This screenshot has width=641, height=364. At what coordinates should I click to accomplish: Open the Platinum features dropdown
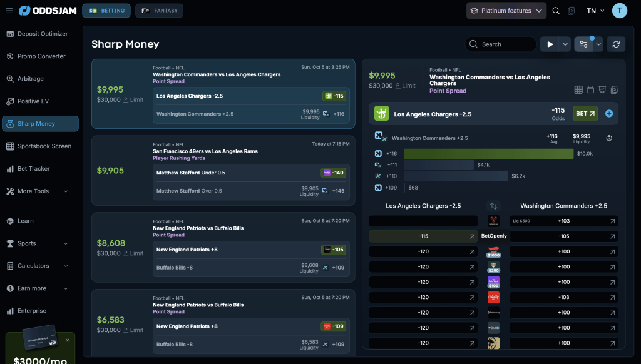[x=506, y=11]
